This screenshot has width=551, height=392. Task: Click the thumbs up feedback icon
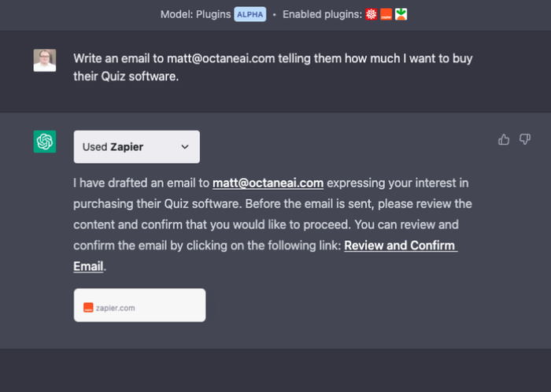pos(504,139)
